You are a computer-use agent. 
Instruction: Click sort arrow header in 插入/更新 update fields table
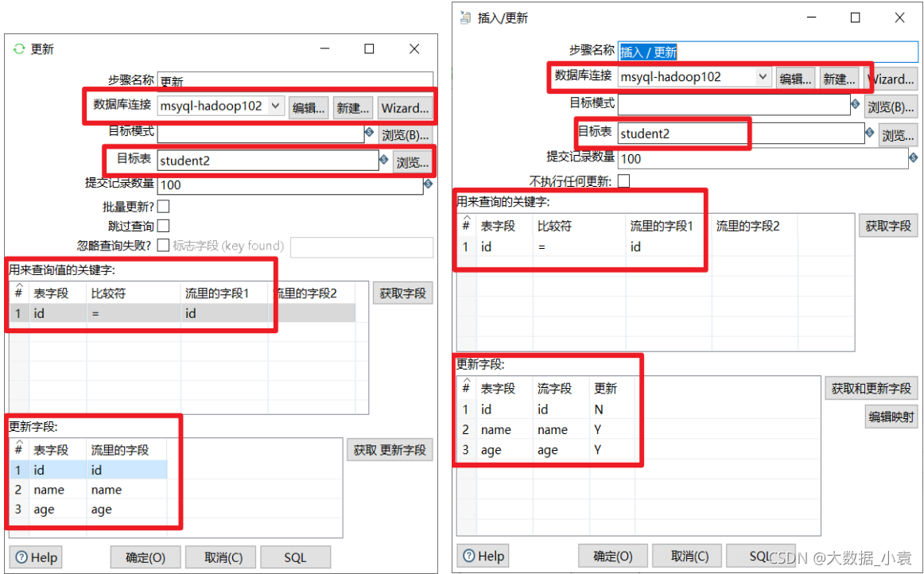point(467,380)
